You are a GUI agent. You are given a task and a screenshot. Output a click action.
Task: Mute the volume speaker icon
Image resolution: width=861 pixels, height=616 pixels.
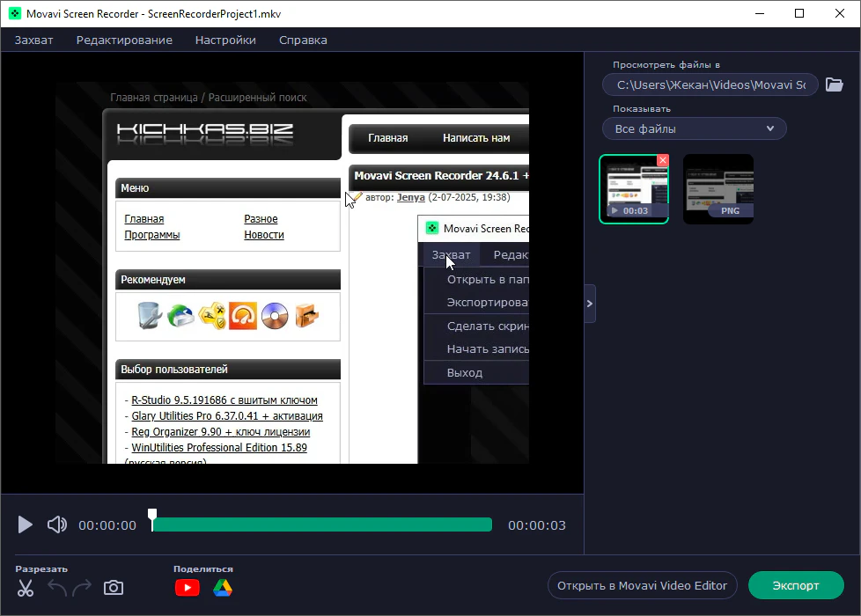coord(57,525)
